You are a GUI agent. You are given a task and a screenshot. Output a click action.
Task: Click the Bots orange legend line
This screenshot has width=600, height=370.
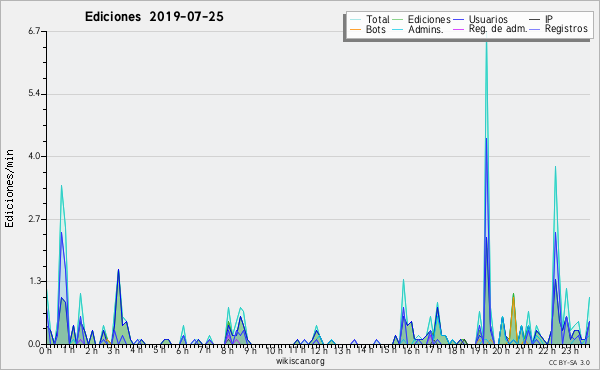[x=355, y=29]
